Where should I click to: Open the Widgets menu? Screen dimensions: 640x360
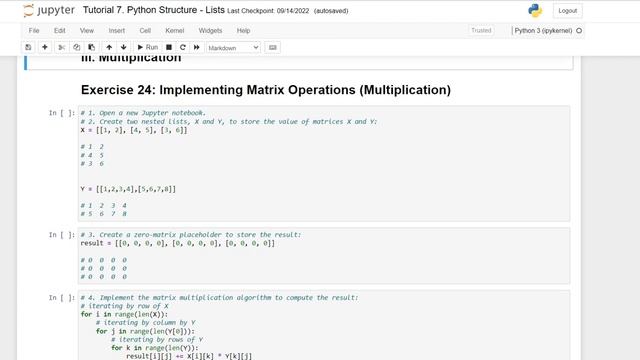coord(210,31)
